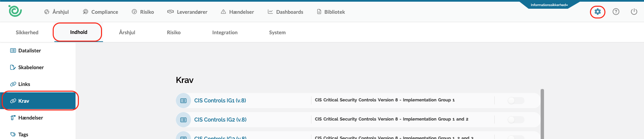Open settings via the gear icon
Viewport: 644px width, 139px height.
(x=597, y=12)
